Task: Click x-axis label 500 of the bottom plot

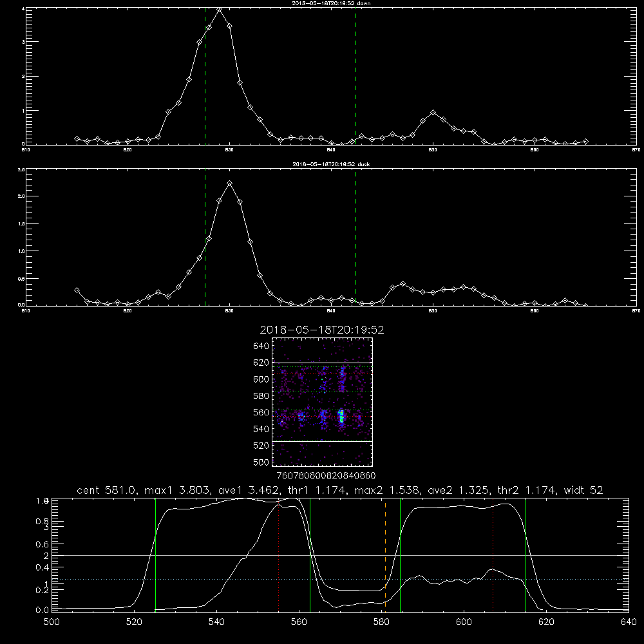Action: coord(52,622)
